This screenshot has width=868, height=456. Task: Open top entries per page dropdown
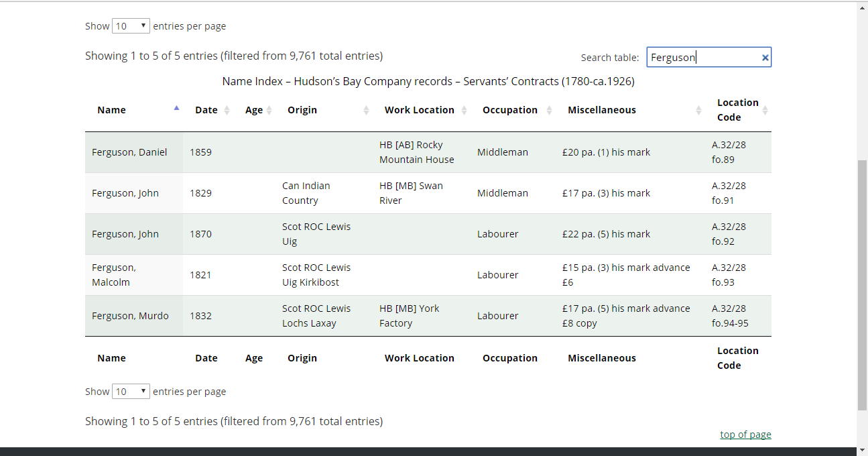coord(131,26)
